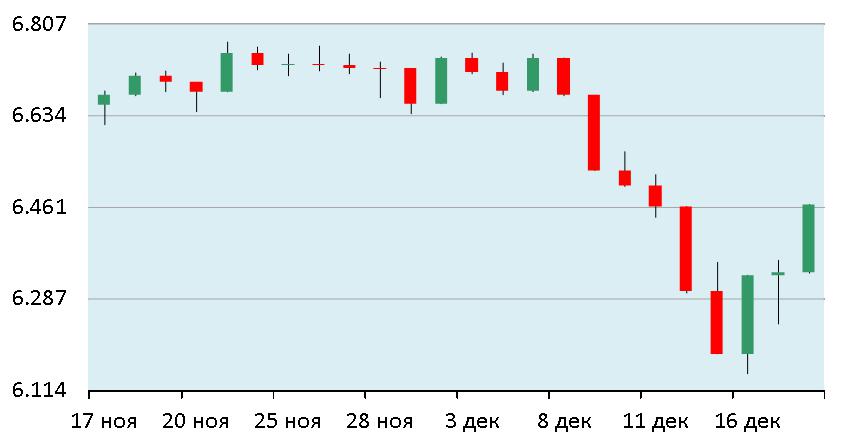Click the 6.114 price axis label
This screenshot has height=445, width=853.
[x=37, y=391]
